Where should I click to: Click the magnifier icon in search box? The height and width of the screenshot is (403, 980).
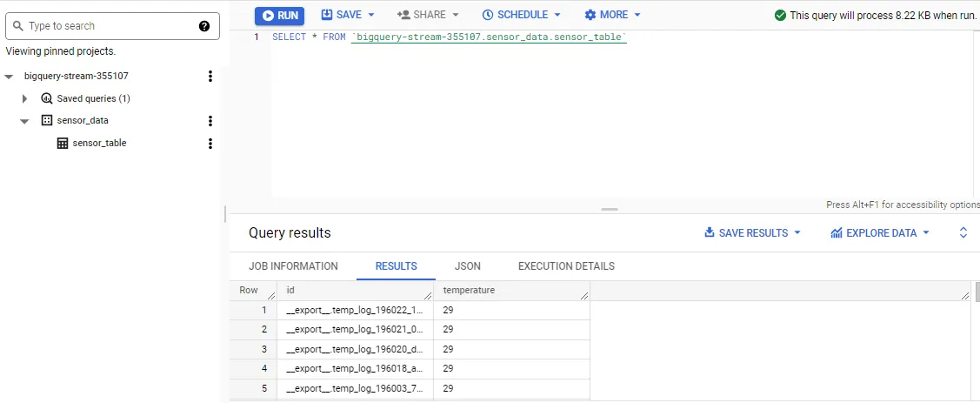(x=17, y=26)
